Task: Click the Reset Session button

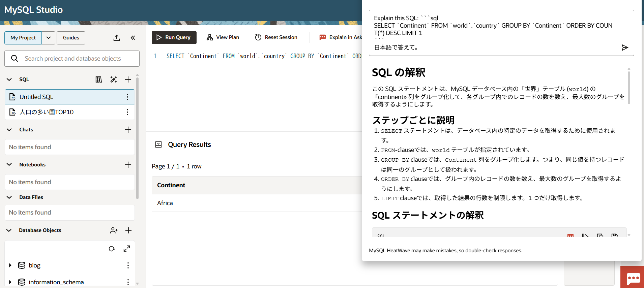Action: (276, 37)
